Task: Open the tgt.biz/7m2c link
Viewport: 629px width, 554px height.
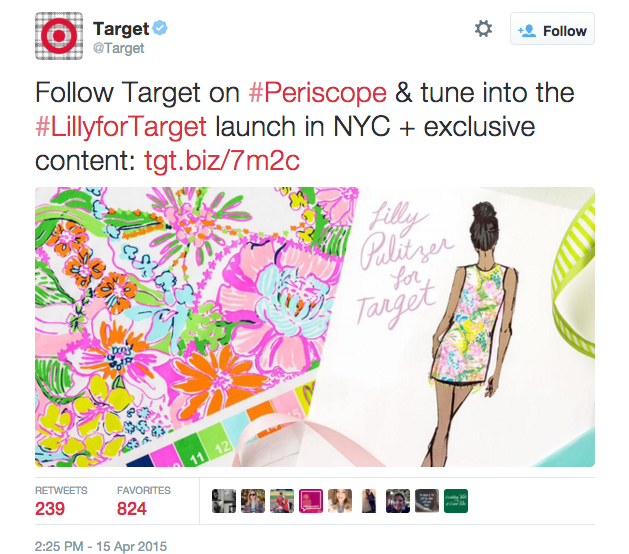Action: pyautogui.click(x=221, y=161)
